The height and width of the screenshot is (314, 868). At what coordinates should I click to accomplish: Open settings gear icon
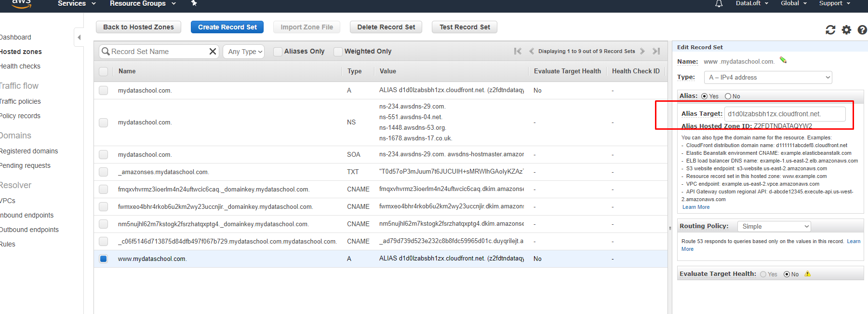(846, 30)
